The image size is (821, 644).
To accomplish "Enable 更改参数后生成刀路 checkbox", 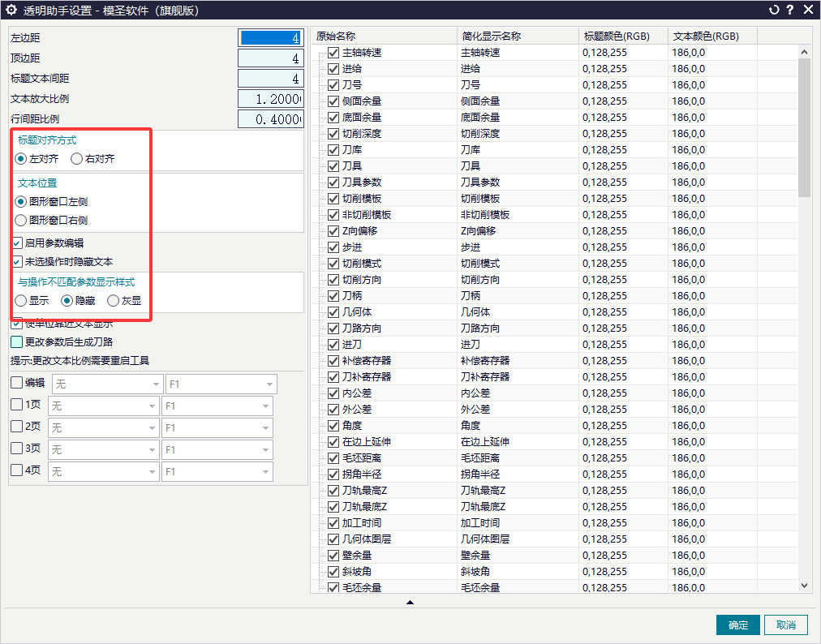I will [17, 342].
